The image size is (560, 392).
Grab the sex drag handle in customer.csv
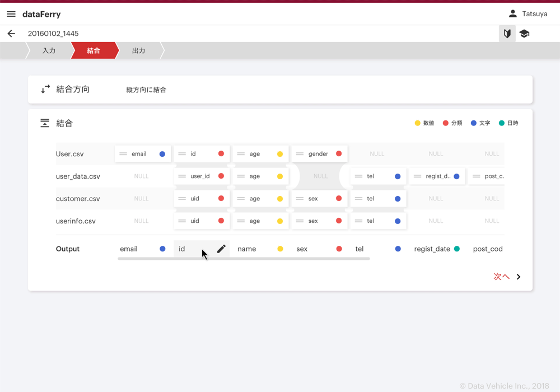click(x=300, y=198)
